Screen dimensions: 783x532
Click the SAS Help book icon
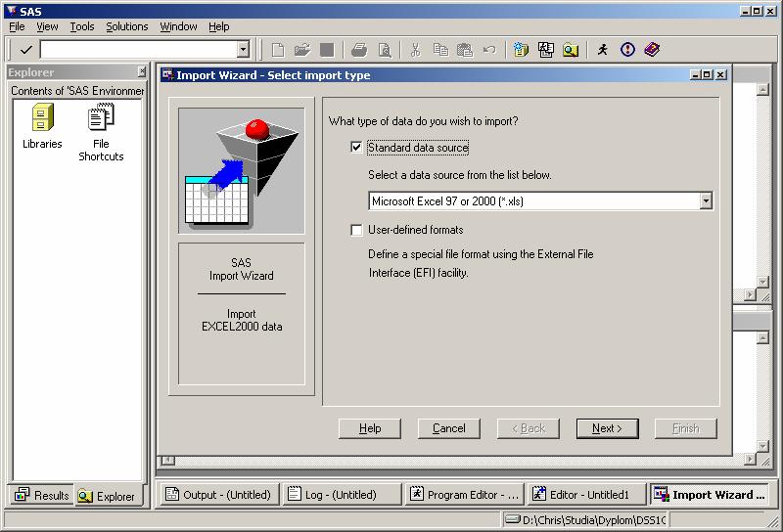pos(652,50)
